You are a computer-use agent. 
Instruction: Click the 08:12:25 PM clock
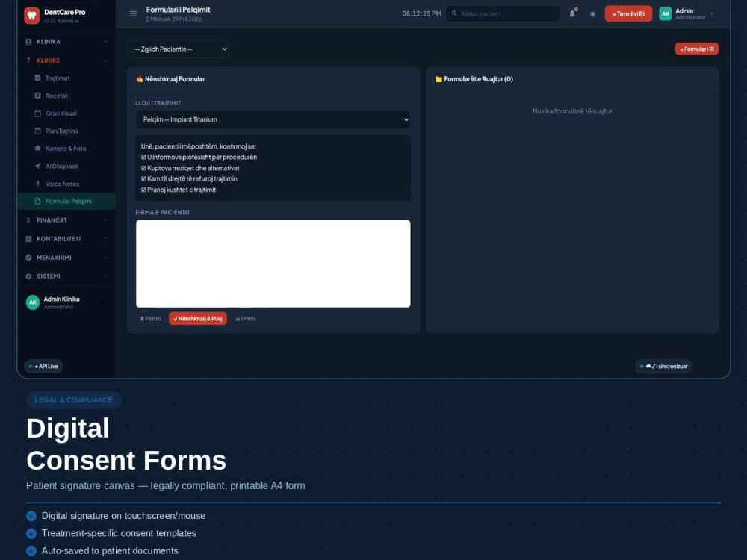click(x=421, y=13)
